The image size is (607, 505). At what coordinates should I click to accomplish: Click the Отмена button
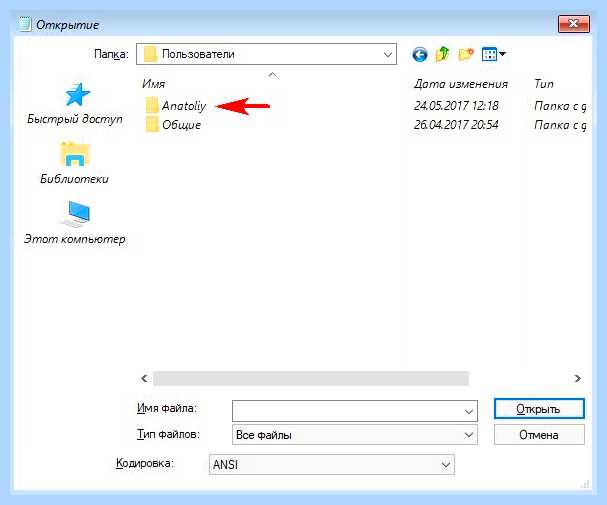point(539,435)
